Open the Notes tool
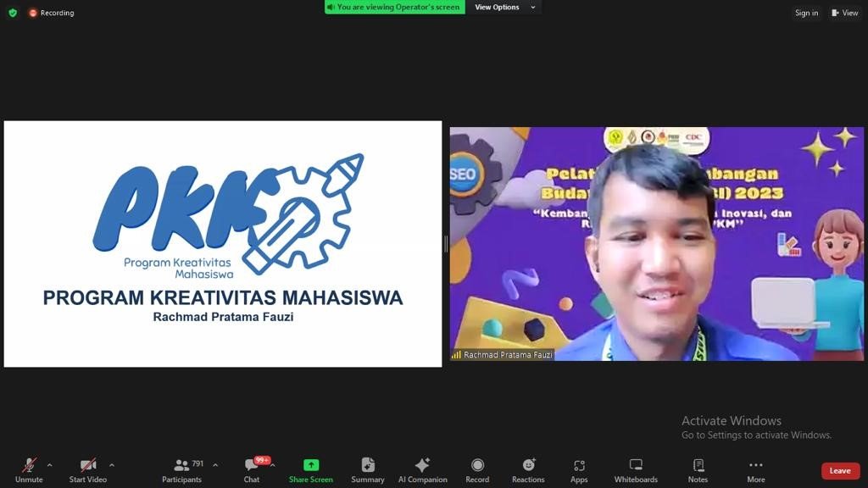This screenshot has width=868, height=488. [x=698, y=469]
